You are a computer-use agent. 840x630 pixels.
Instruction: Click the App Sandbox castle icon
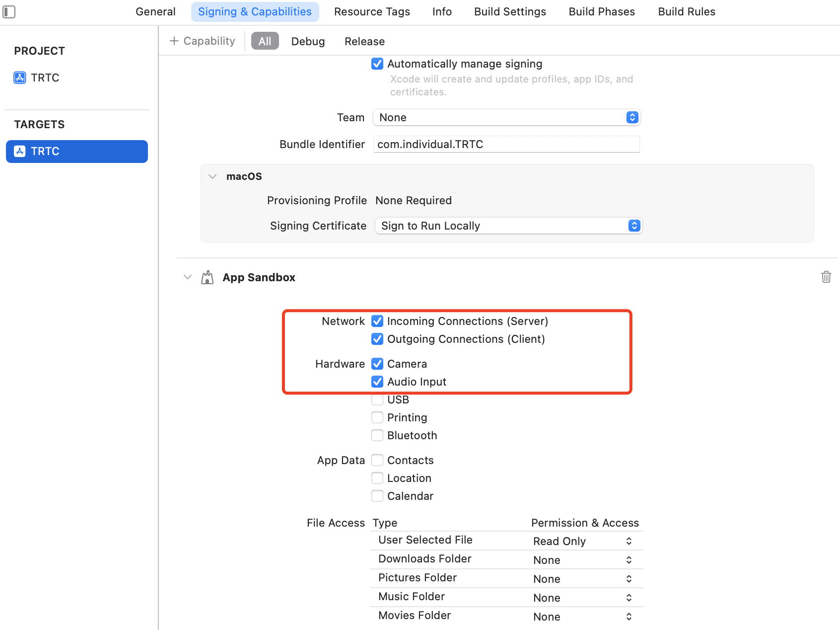[x=208, y=277]
